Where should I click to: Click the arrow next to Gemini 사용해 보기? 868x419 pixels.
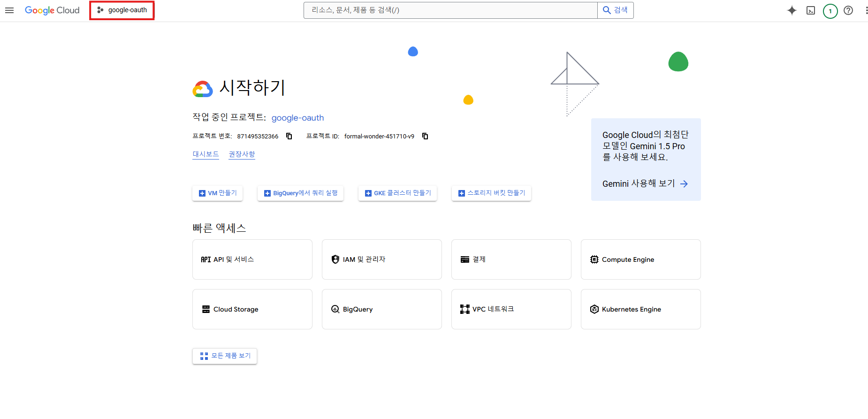tap(684, 184)
